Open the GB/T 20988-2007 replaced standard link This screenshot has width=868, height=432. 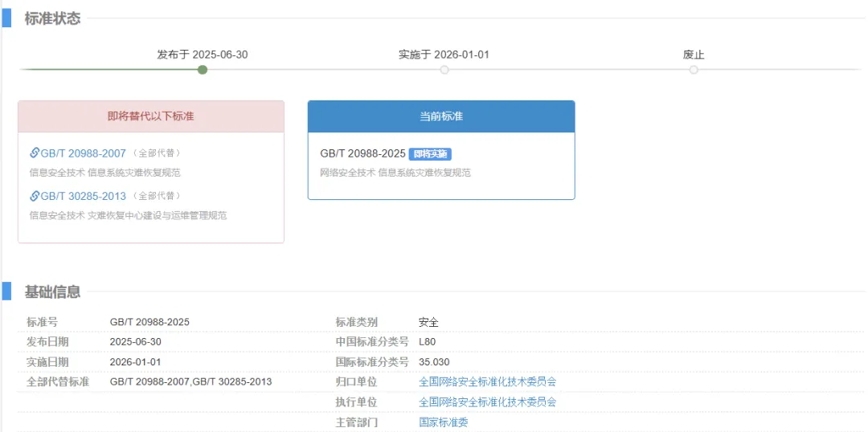[x=84, y=153]
